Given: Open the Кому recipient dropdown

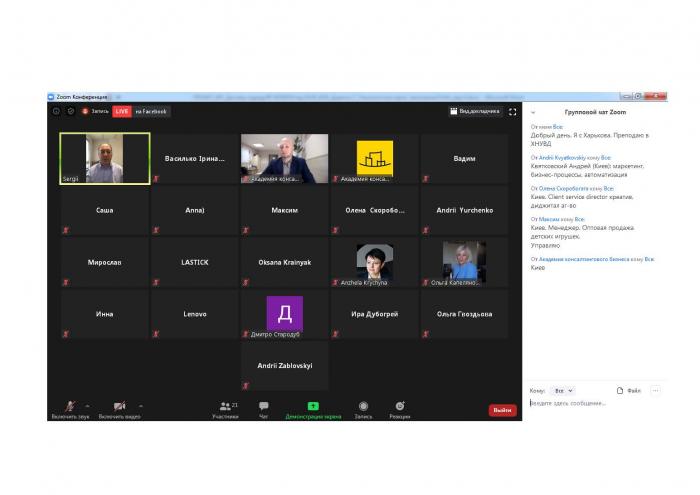Looking at the screenshot, I should 564,390.
